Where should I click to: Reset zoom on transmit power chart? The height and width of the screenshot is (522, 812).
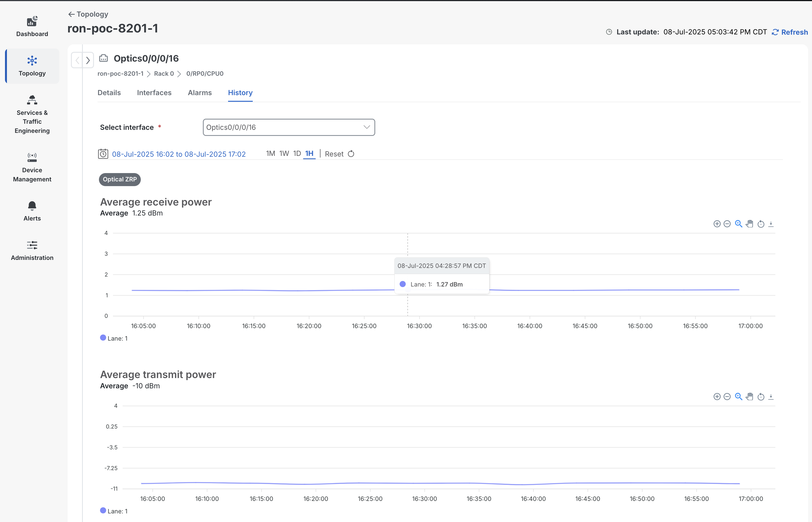(x=761, y=397)
